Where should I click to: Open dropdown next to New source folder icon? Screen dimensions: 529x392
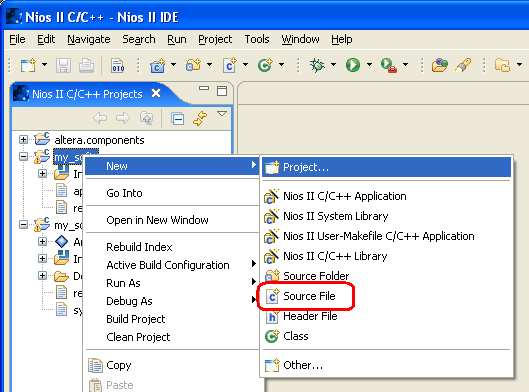click(209, 64)
